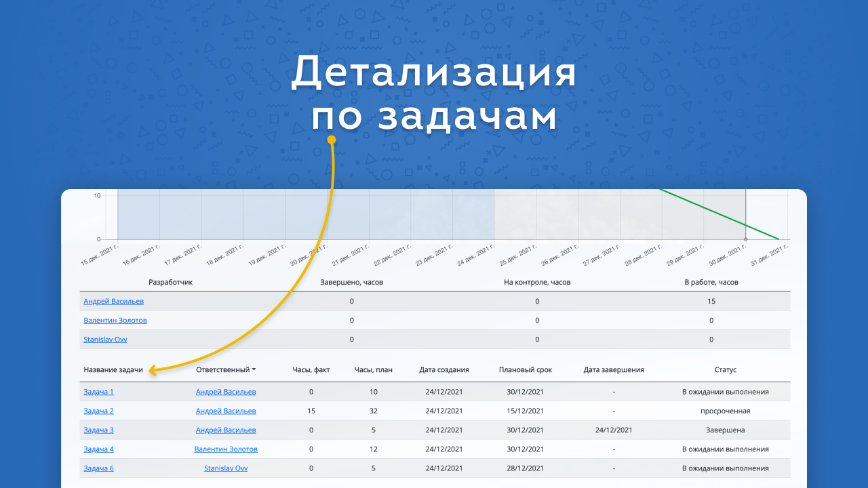Click the 15 hours value for Андрей Васильев
868x488 pixels.
[711, 301]
